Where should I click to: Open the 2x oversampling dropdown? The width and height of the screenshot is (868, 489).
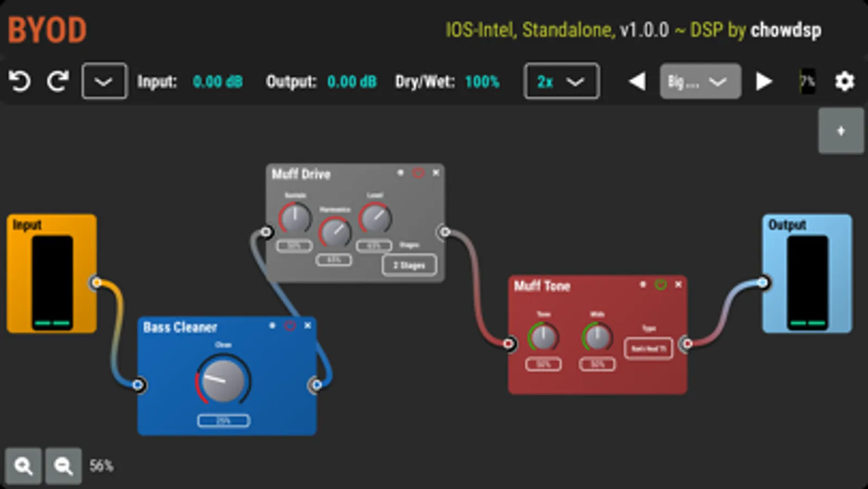pyautogui.click(x=562, y=81)
